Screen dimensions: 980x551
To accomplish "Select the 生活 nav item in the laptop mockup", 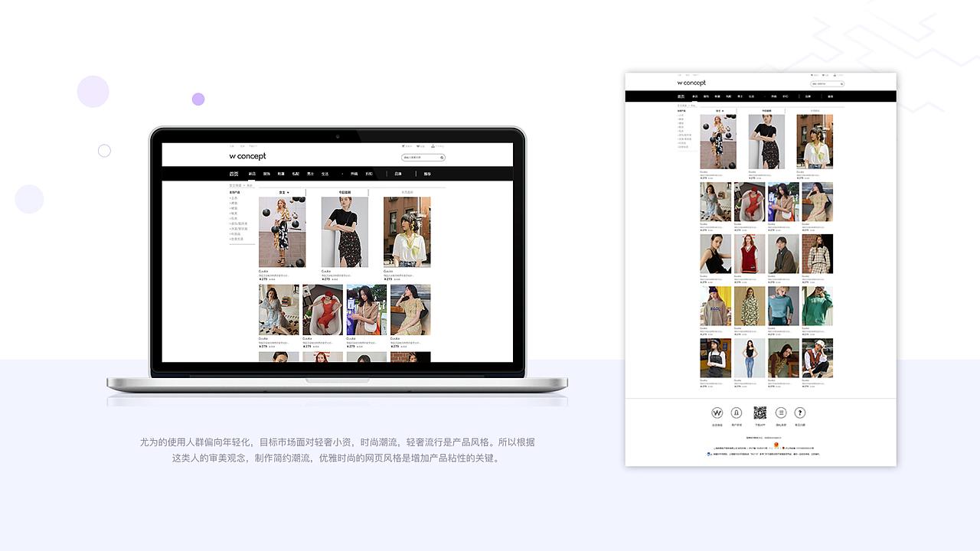I will coord(325,174).
